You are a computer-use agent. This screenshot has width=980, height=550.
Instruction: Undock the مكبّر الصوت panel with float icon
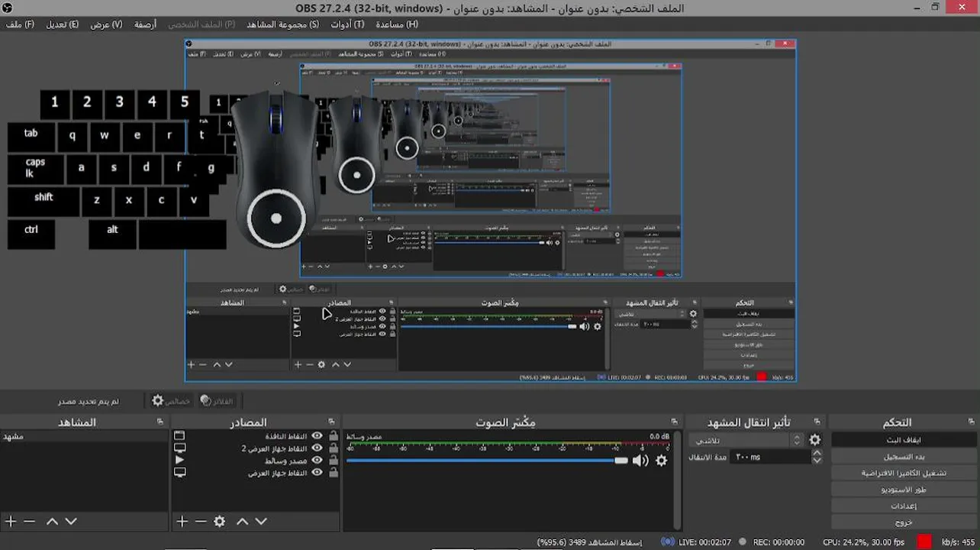click(674, 422)
